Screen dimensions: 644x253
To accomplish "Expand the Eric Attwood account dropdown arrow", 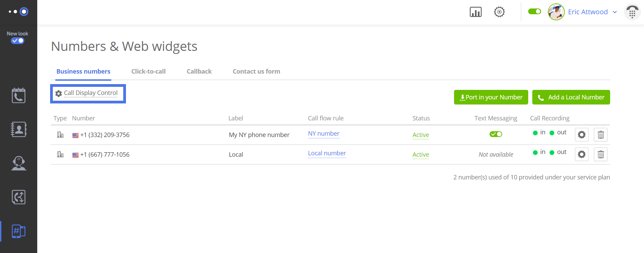I will 615,12.
